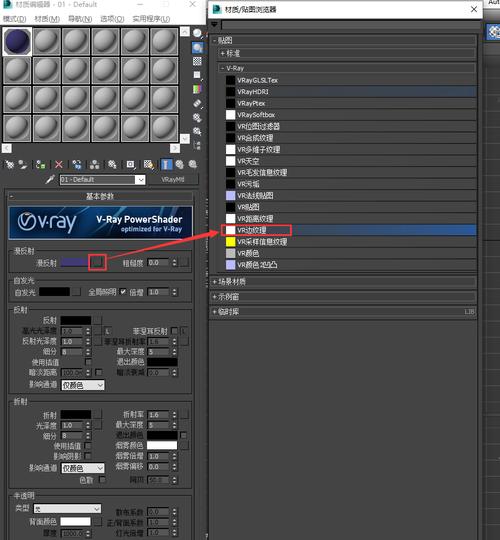Click the Put to Library icon

click(x=112, y=165)
